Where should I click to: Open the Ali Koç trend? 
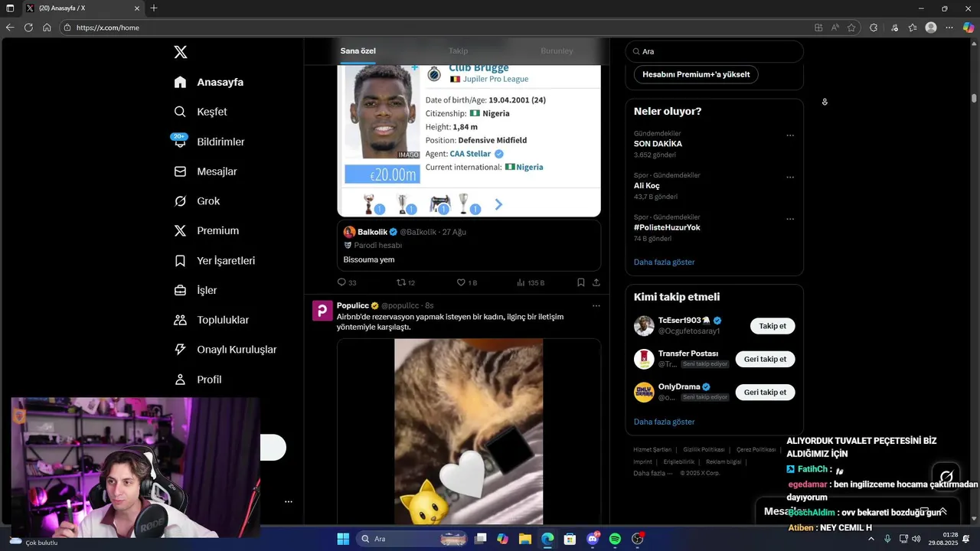point(646,186)
